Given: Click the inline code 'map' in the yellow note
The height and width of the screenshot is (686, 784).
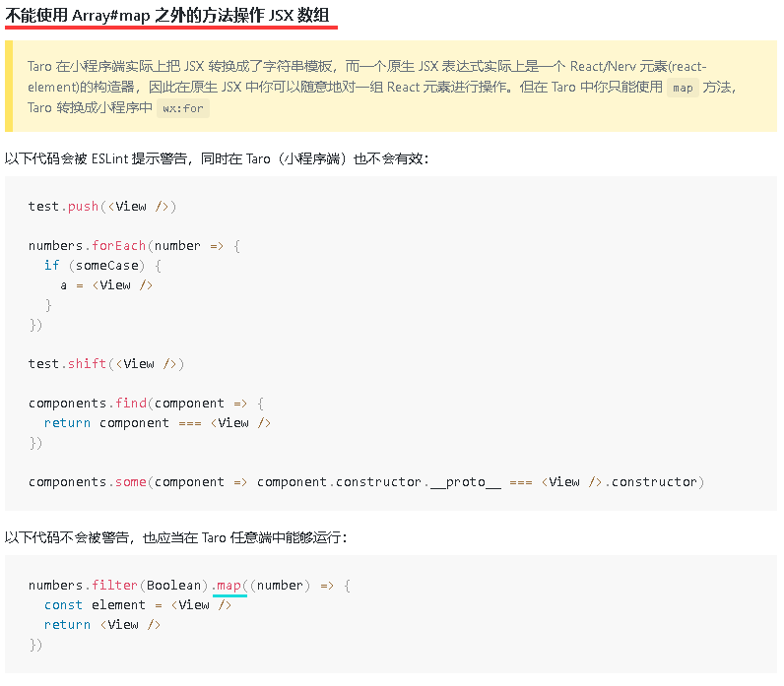Looking at the screenshot, I should 683,88.
